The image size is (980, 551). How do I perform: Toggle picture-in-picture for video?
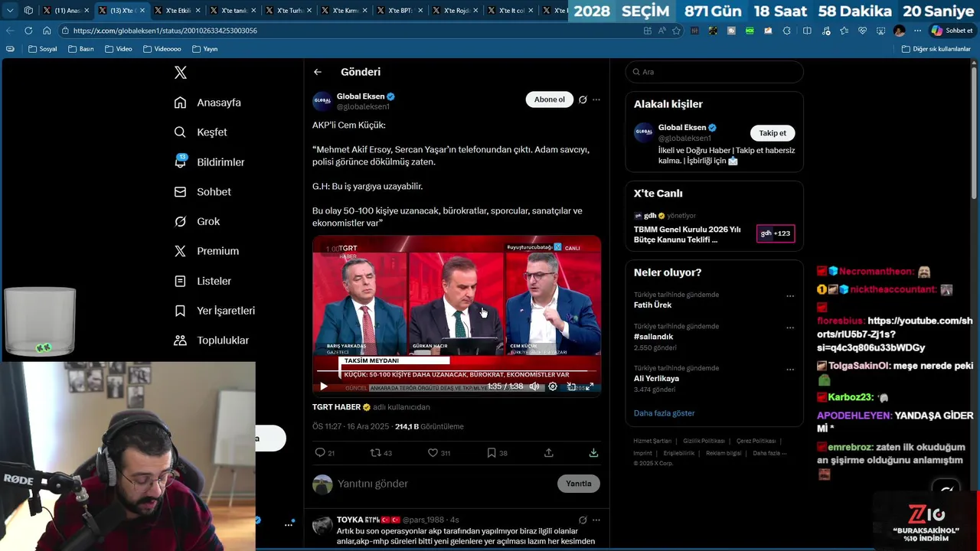[x=571, y=386]
